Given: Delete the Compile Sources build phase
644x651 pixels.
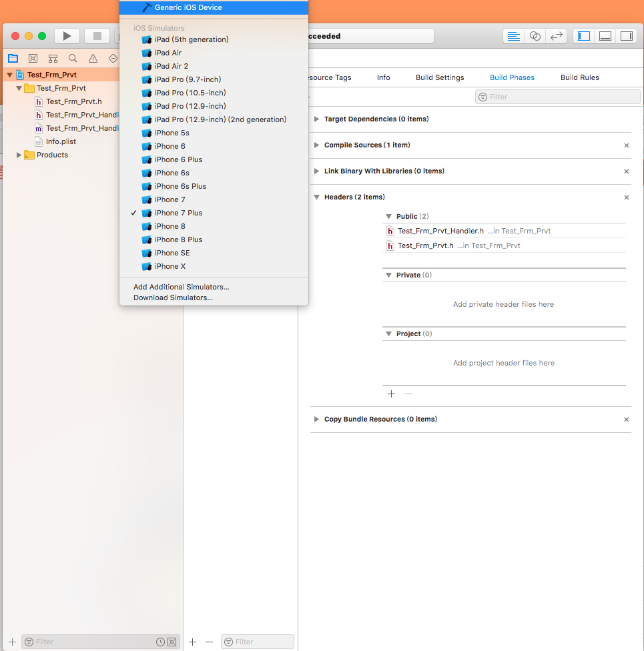Looking at the screenshot, I should [x=627, y=145].
